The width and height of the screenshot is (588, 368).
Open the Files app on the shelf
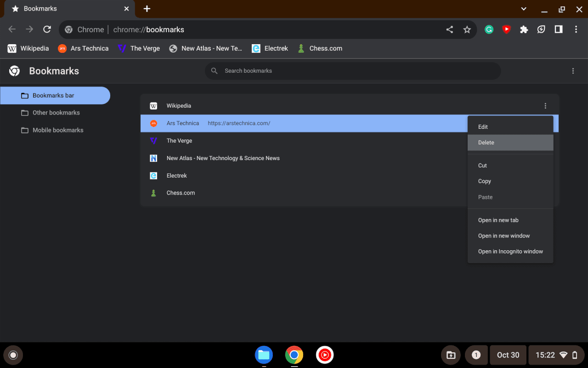tap(264, 355)
